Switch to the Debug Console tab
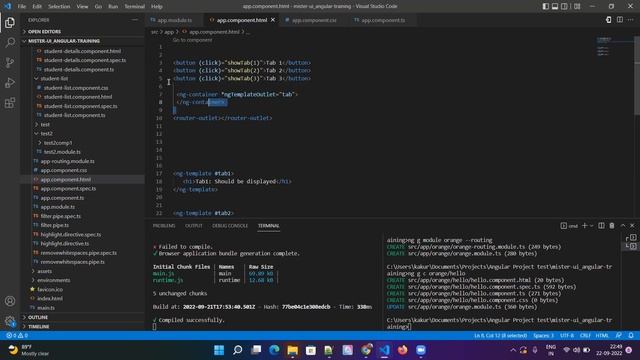The height and width of the screenshot is (360, 640). pyautogui.click(x=230, y=226)
